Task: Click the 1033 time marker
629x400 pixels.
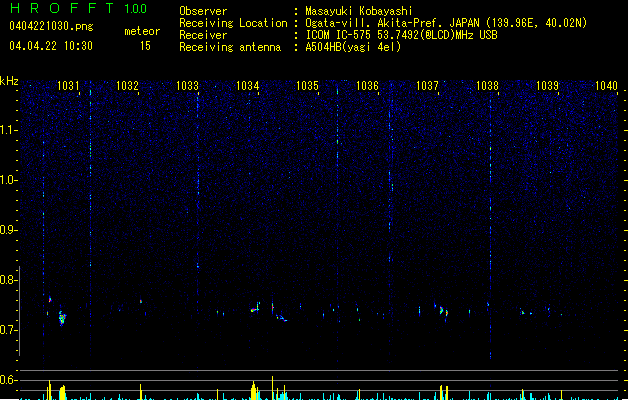Action: point(187,85)
